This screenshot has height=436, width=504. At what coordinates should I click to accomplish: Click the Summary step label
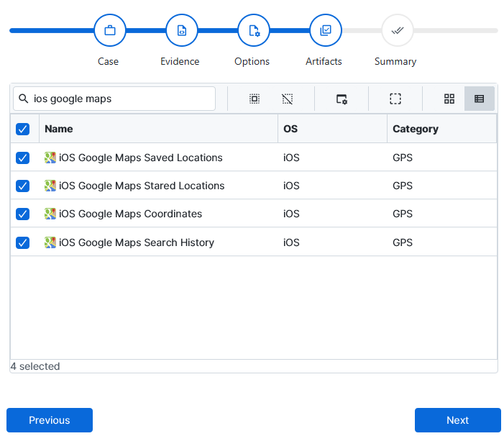pos(395,61)
